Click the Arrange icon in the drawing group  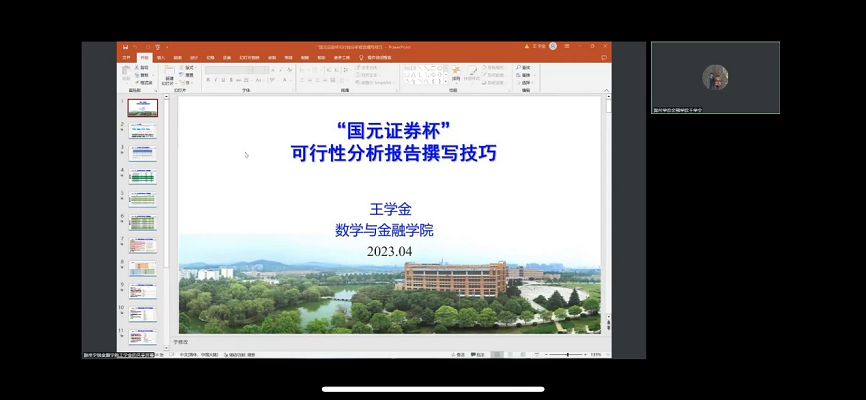coord(456,72)
